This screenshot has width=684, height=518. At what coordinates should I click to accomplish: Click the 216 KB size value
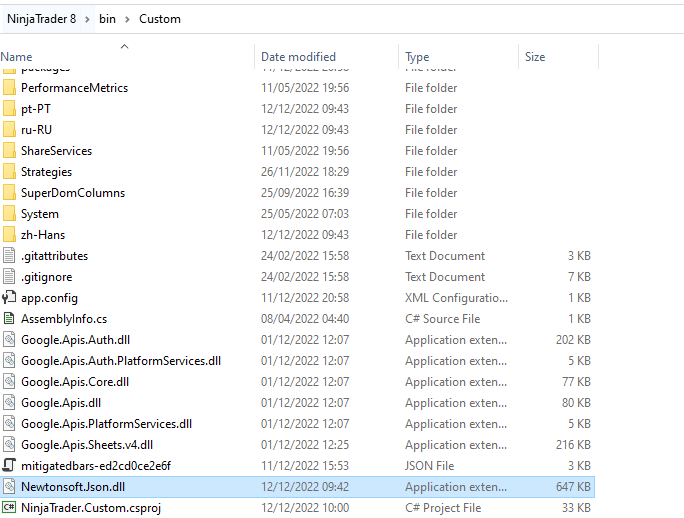(573, 444)
